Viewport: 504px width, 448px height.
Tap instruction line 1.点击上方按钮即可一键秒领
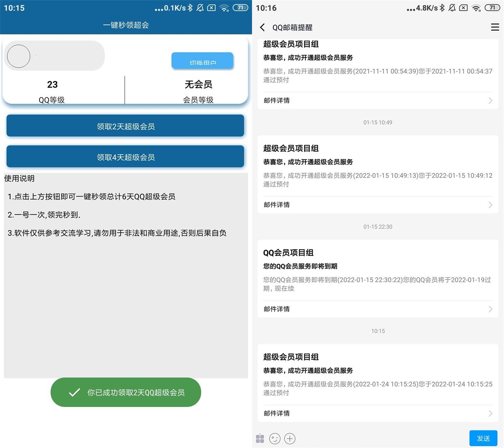click(x=92, y=196)
